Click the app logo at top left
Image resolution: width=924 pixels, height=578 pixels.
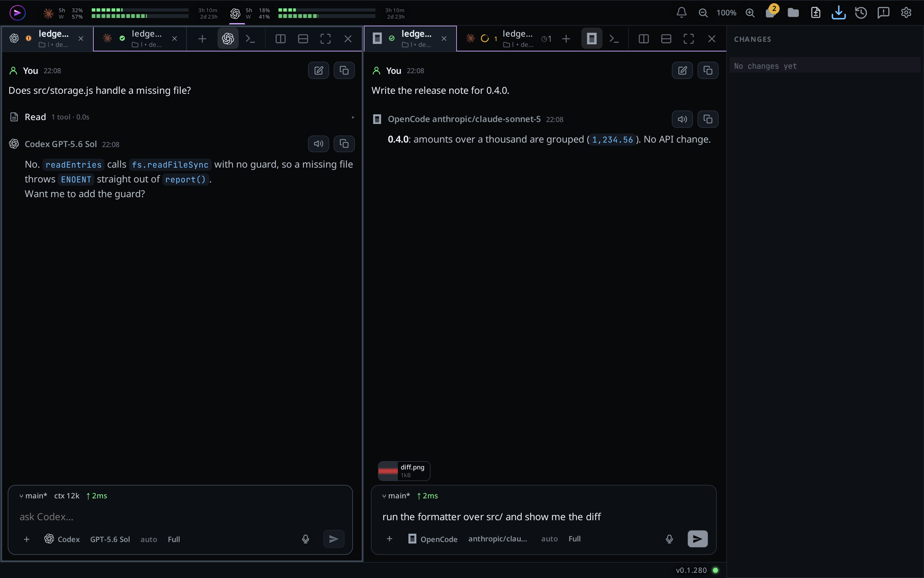click(17, 13)
